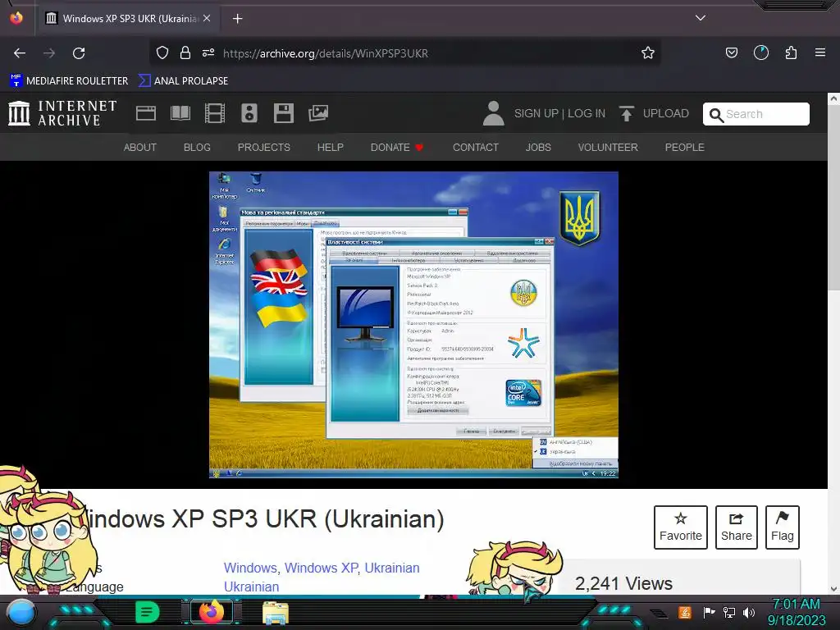840x630 pixels.
Task: Open the Software floppy disk icon
Action: pos(283,113)
